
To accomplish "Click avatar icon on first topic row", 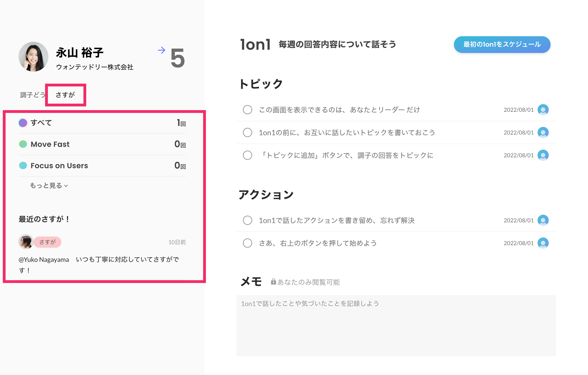I will (x=543, y=110).
